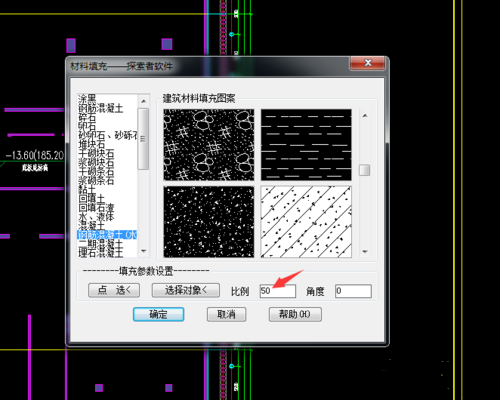The image size is (500, 400).
Task: Select the dashed horizontal lines pattern thumbnail
Action: point(306,145)
